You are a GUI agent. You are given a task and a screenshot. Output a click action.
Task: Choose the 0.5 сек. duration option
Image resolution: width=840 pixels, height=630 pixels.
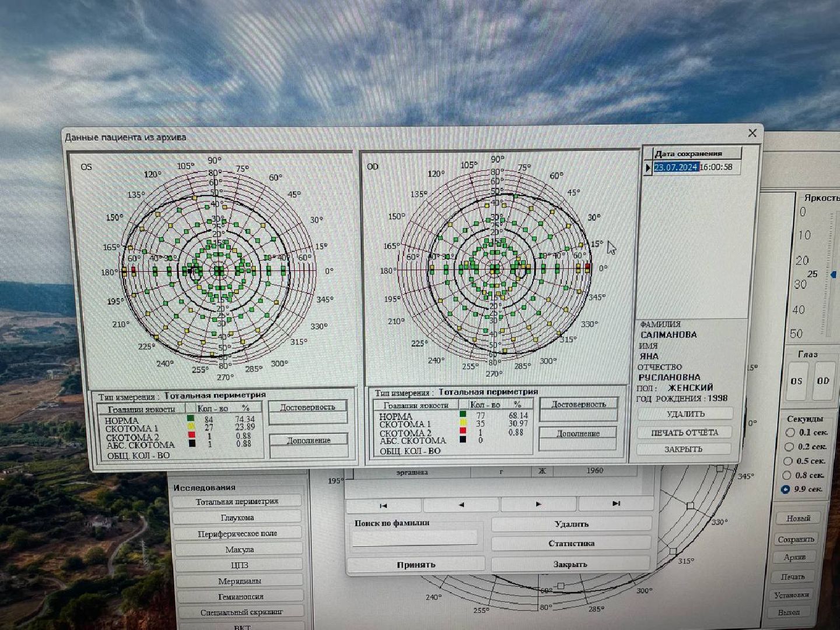pos(789,461)
